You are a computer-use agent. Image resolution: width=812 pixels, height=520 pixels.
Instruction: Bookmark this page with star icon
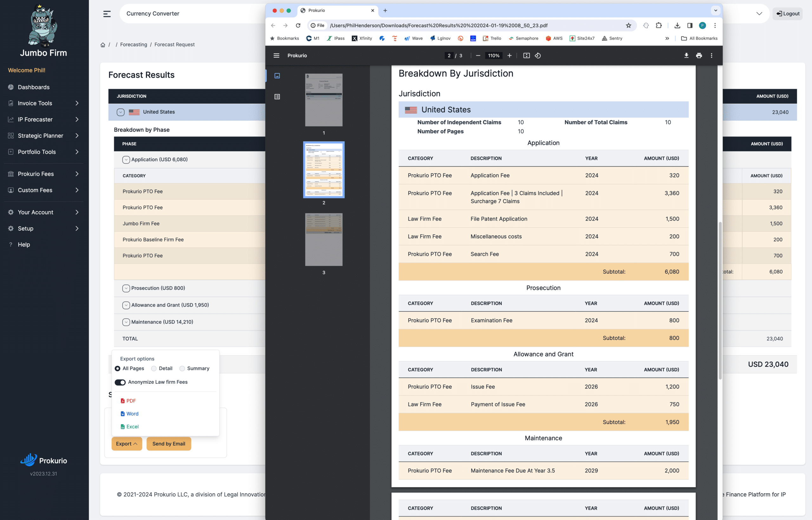point(628,25)
